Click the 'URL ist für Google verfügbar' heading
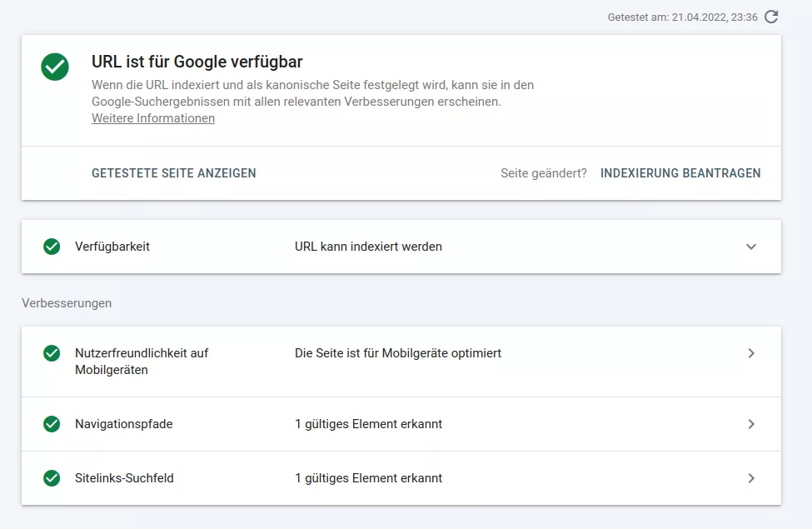 pos(197,62)
